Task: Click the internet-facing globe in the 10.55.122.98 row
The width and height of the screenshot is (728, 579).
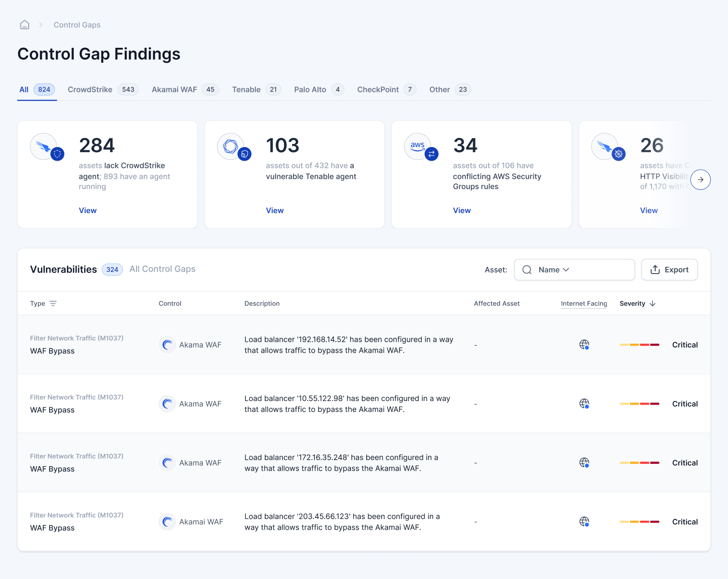Action: 584,403
